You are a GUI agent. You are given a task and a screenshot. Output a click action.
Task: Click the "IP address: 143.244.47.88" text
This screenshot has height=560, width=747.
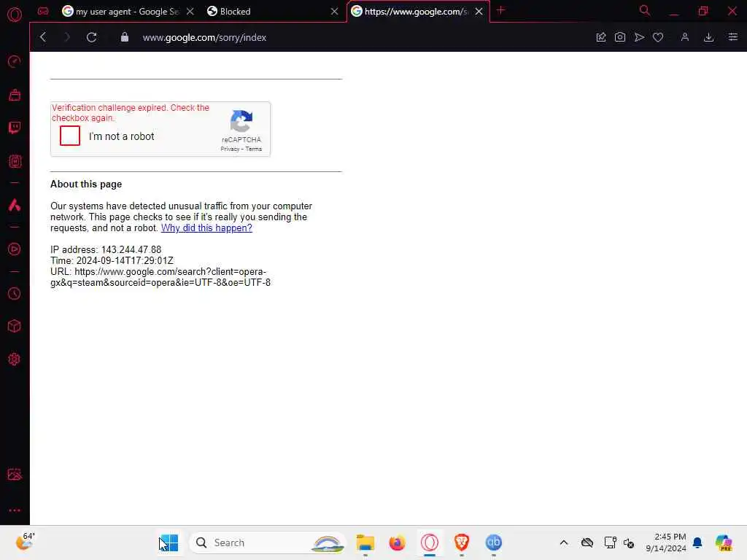point(106,249)
